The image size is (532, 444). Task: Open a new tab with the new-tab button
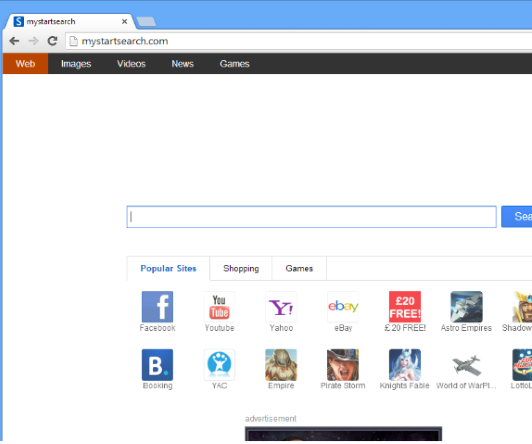tap(146, 21)
